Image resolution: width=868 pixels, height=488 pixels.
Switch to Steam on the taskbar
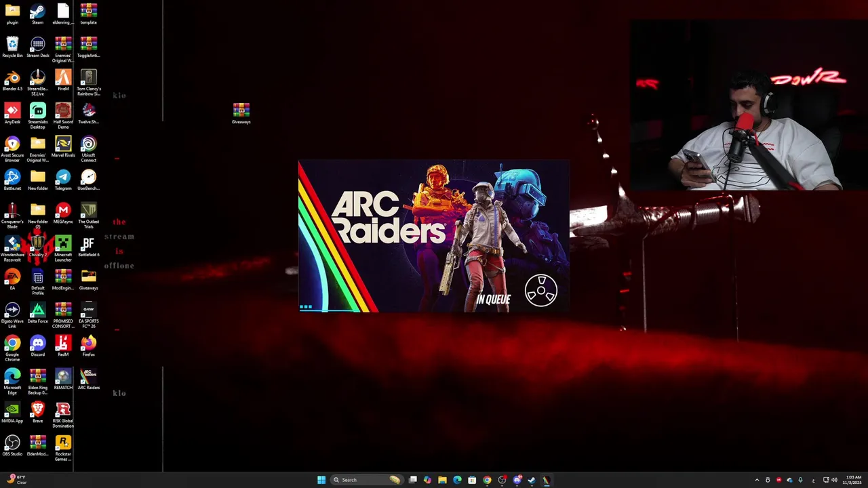tap(532, 480)
